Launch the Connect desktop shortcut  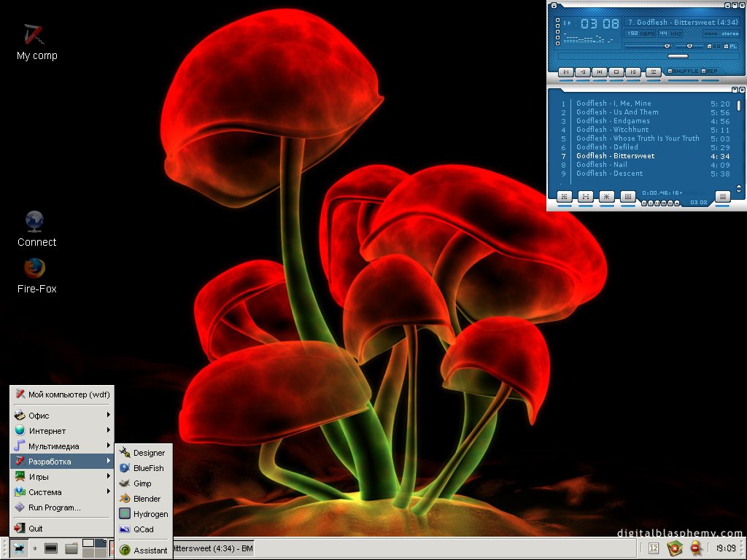coord(34,221)
